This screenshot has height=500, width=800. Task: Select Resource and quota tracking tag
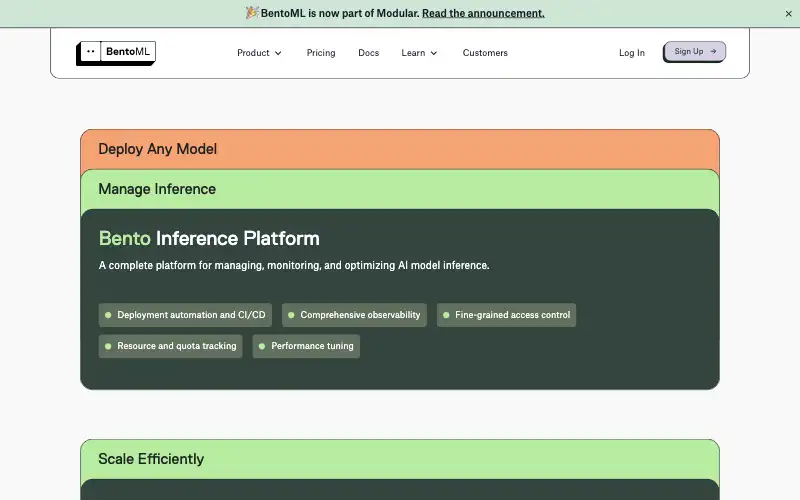170,346
